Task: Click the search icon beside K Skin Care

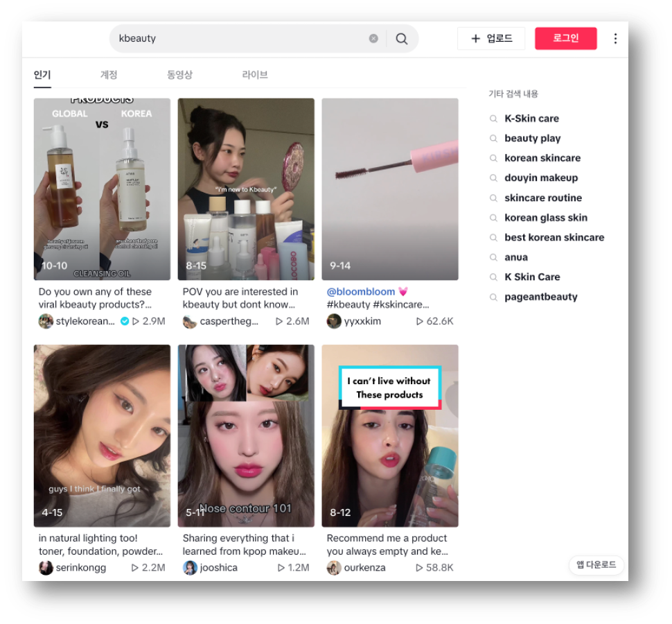Action: point(493,277)
